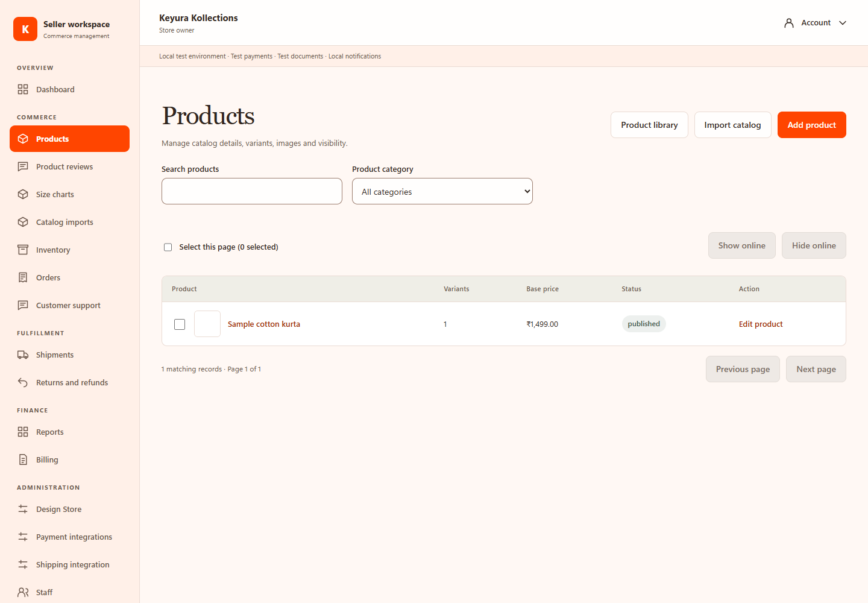Click the Returns and refunds arrow icon
This screenshot has height=603, width=868.
tap(23, 382)
